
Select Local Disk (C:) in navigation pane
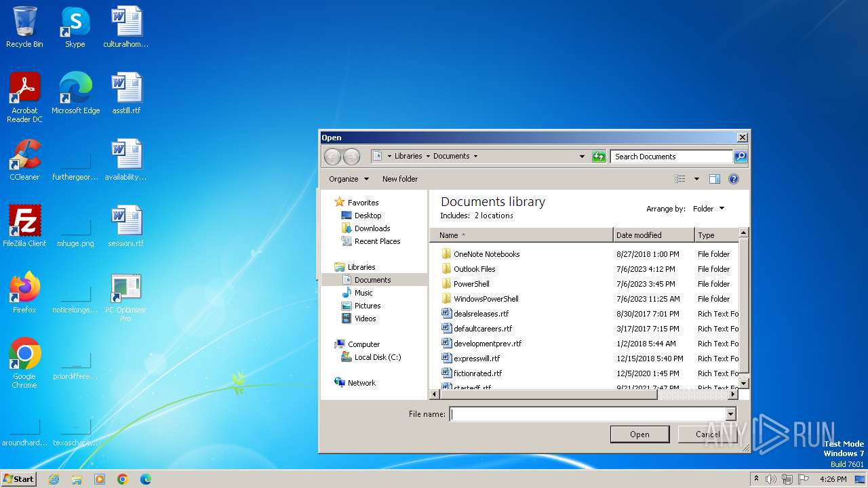pyautogui.click(x=378, y=357)
